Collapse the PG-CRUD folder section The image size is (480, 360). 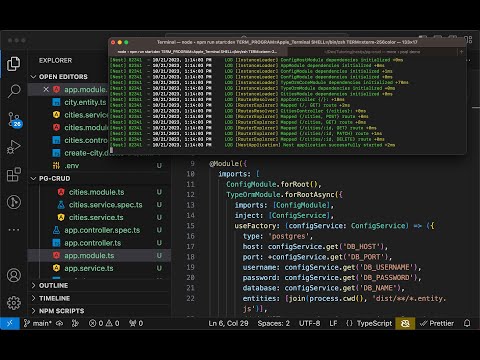54,178
